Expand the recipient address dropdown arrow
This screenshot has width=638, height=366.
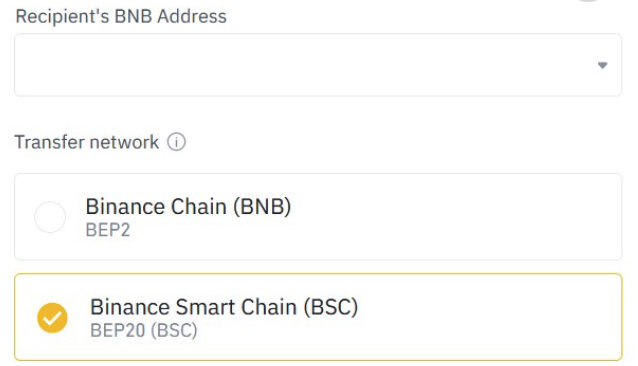(x=602, y=65)
